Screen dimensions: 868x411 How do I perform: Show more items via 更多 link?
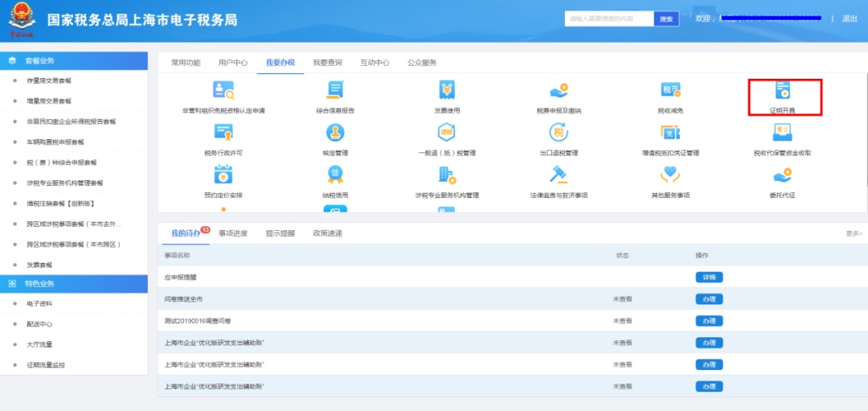pyautogui.click(x=854, y=233)
